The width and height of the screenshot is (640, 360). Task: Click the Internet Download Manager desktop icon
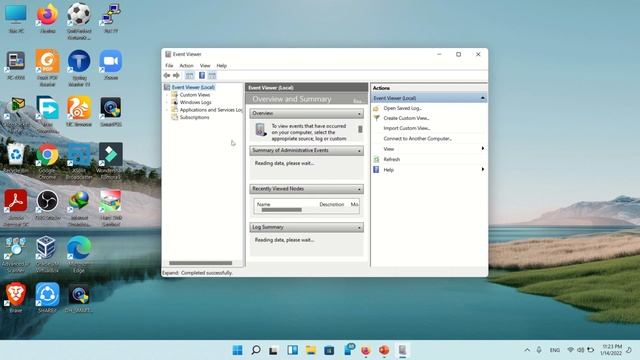[x=79, y=207]
